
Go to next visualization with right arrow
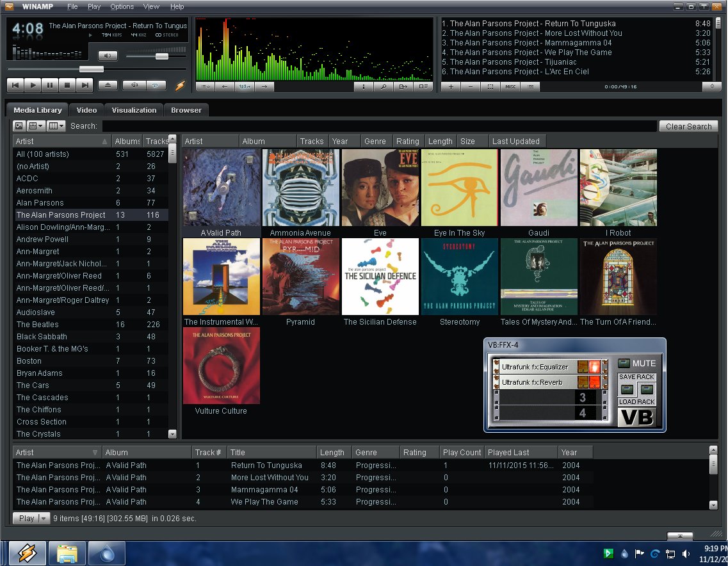tap(264, 86)
